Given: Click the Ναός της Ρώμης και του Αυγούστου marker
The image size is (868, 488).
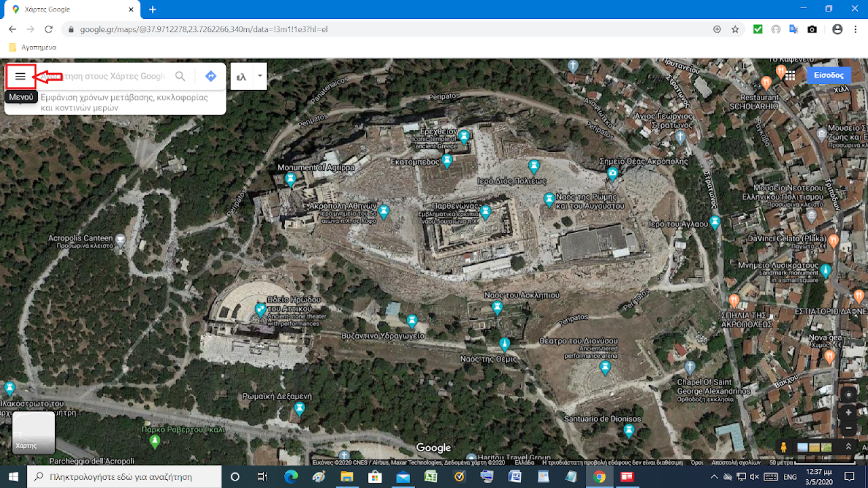Looking at the screenshot, I should pos(549,200).
